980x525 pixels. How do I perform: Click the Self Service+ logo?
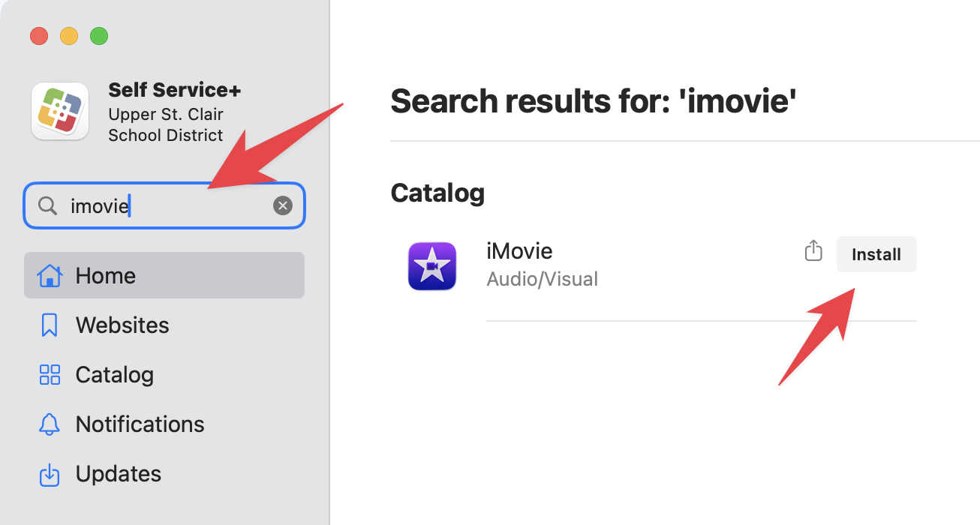click(x=60, y=112)
